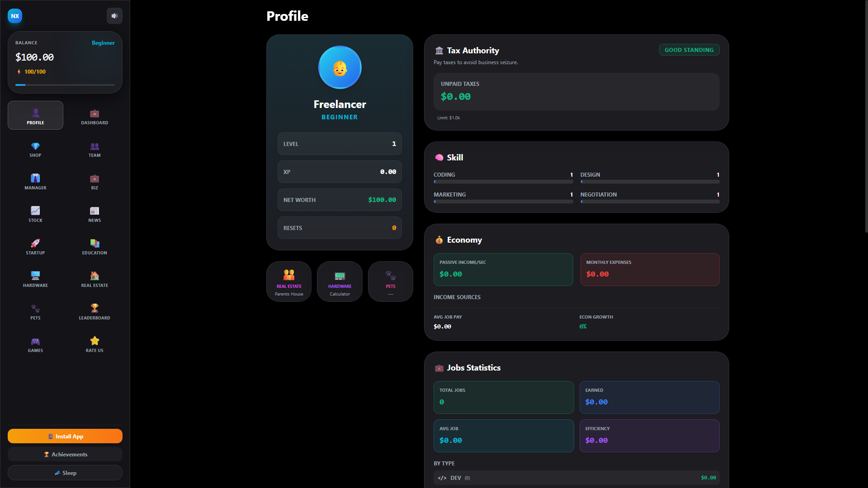Go to the Education section
The width and height of the screenshot is (868, 488).
click(x=94, y=246)
